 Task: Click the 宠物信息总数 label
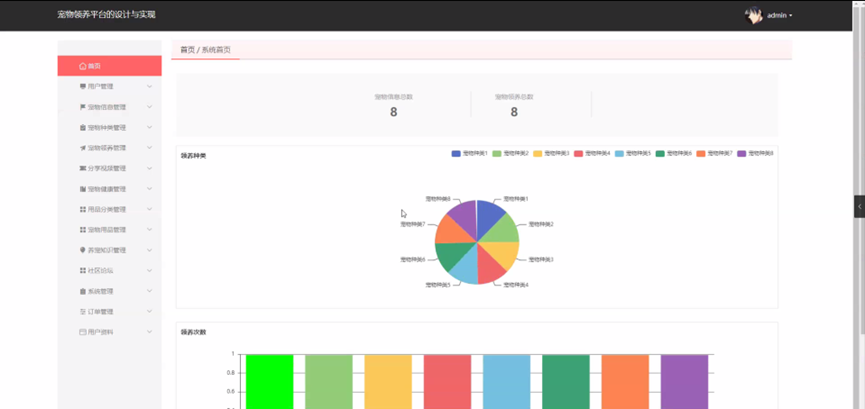click(393, 97)
